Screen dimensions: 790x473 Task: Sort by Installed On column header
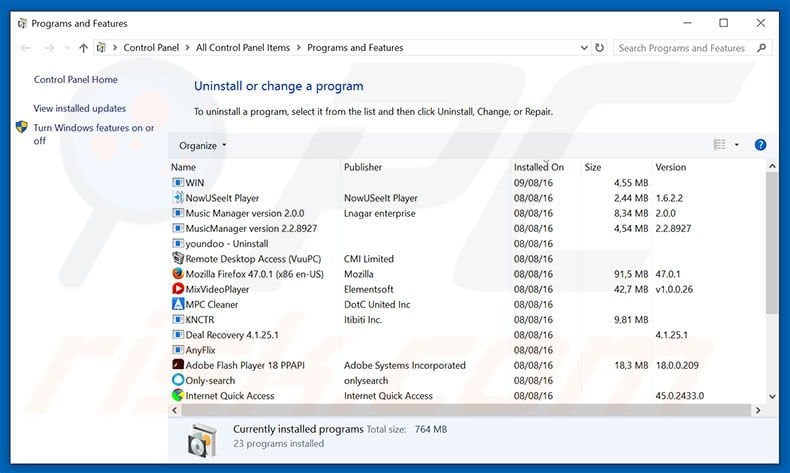[539, 167]
